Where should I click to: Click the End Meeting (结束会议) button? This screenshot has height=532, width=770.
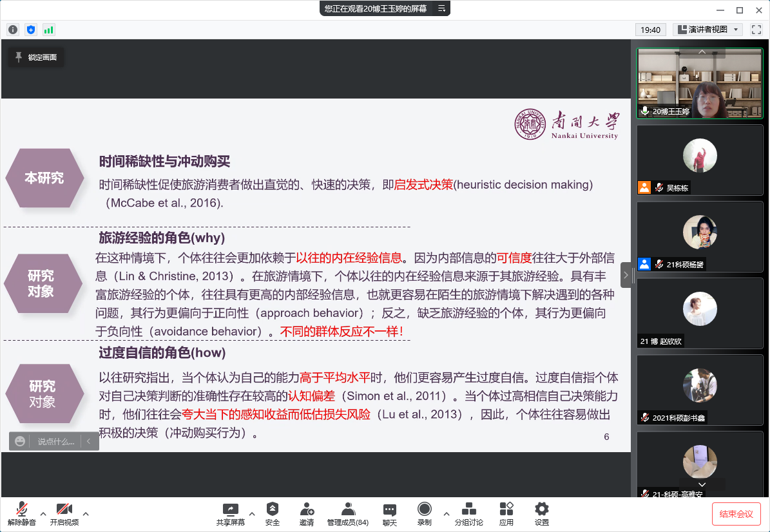[x=736, y=514]
